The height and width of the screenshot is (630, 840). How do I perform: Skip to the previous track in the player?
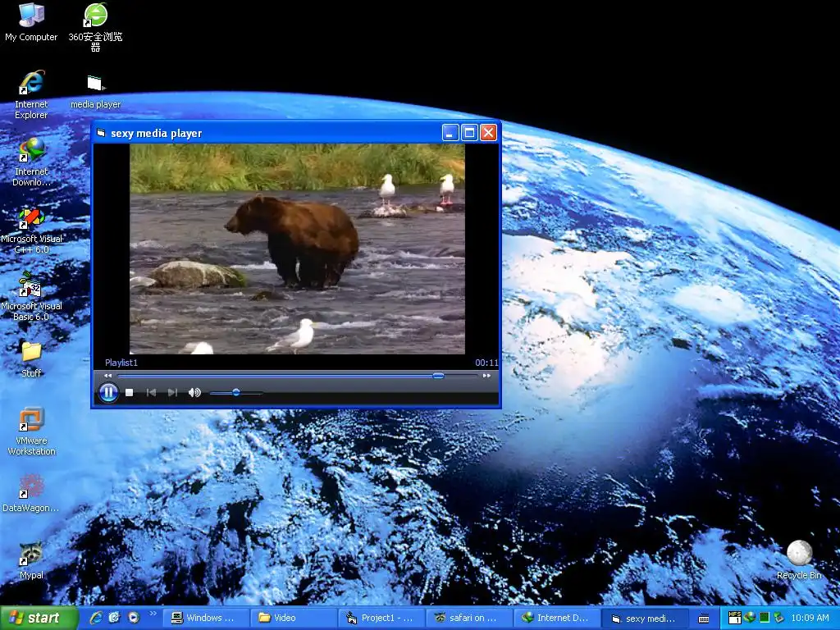click(151, 393)
